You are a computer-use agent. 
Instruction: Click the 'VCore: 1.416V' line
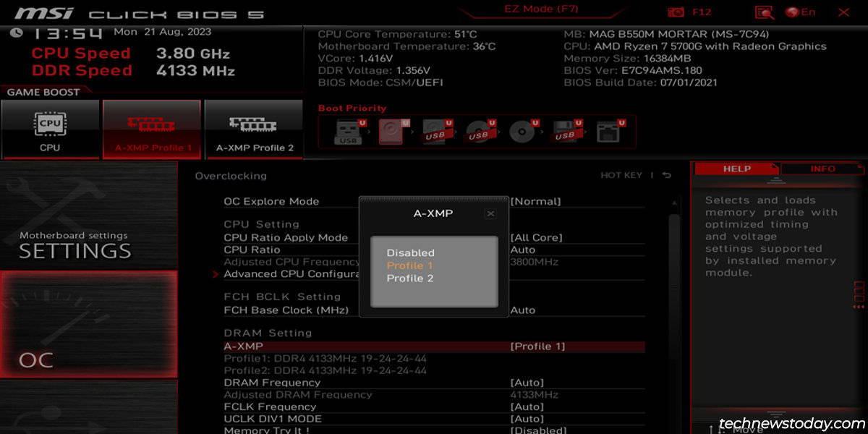[x=355, y=59]
